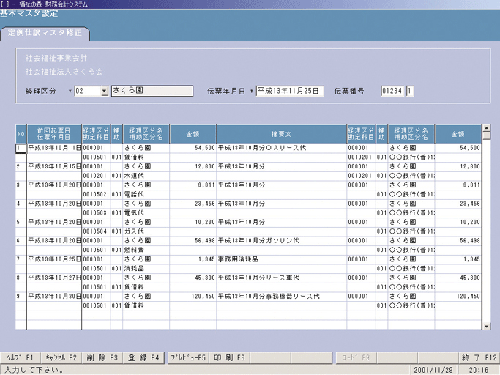Open the 経理区分 dropdown arrow
The width and height of the screenshot is (500, 375).
pyautogui.click(x=104, y=91)
